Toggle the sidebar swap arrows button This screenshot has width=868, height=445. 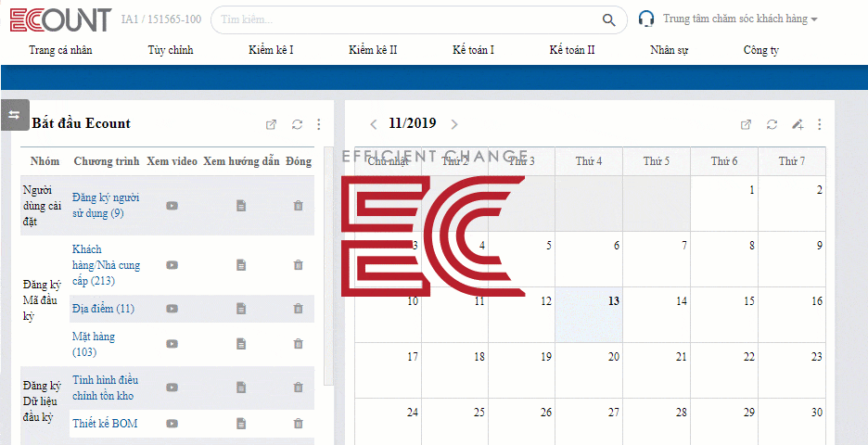(x=15, y=115)
